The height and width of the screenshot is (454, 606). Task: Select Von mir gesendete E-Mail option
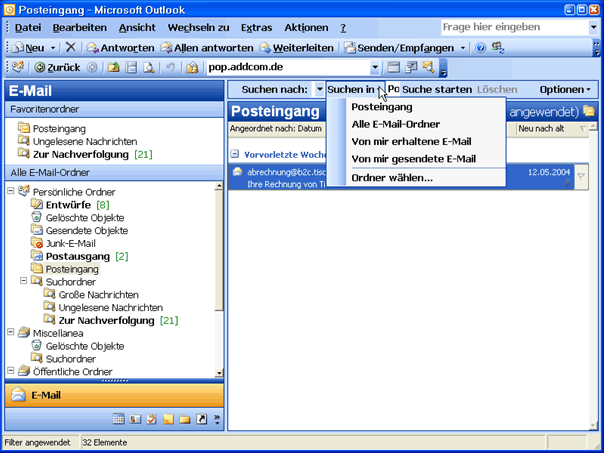416,159
